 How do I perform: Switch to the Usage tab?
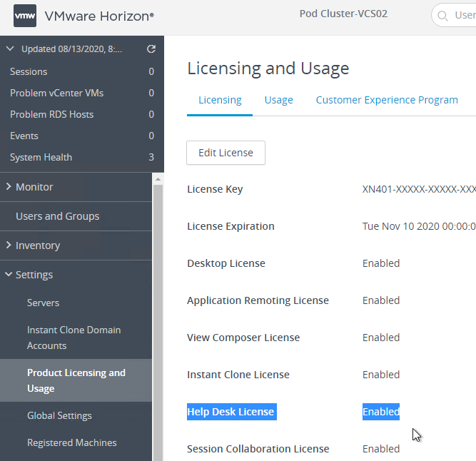[x=279, y=100]
